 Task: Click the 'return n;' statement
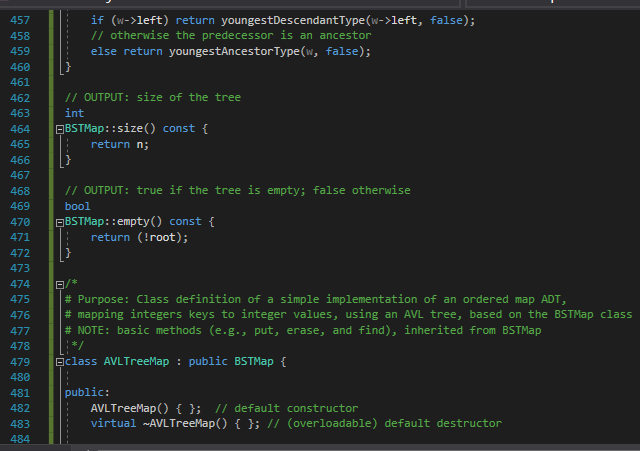[120, 144]
